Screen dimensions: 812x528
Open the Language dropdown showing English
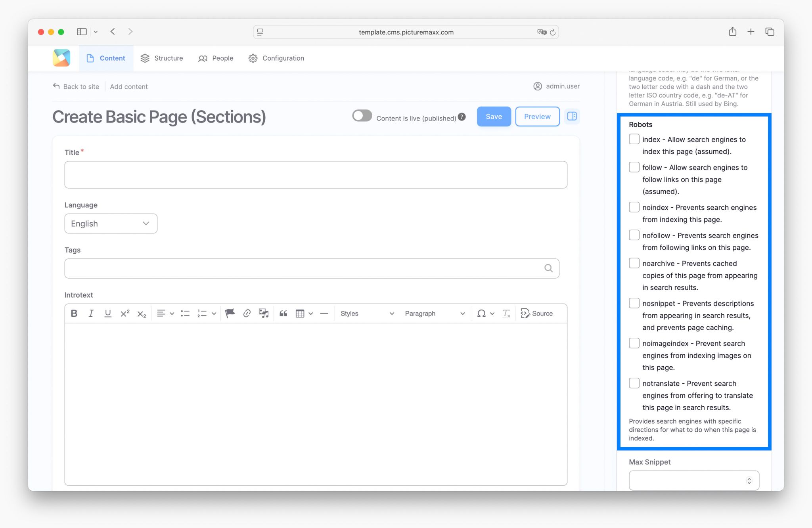point(111,223)
